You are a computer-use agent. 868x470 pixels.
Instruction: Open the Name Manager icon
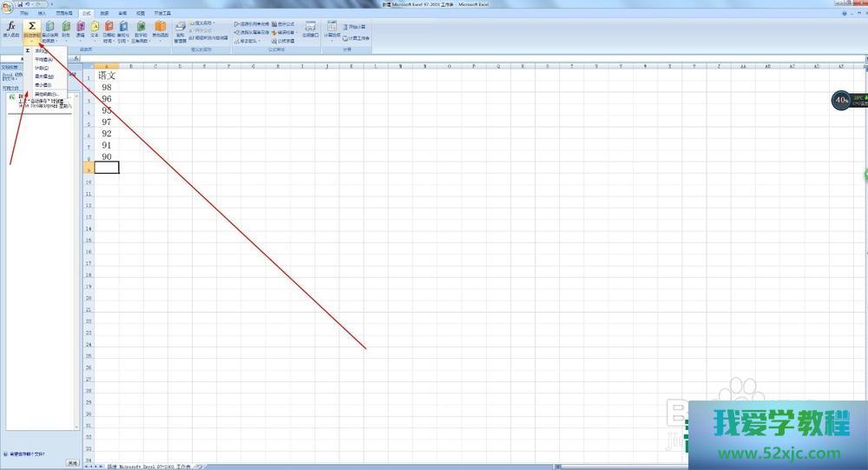(180, 30)
